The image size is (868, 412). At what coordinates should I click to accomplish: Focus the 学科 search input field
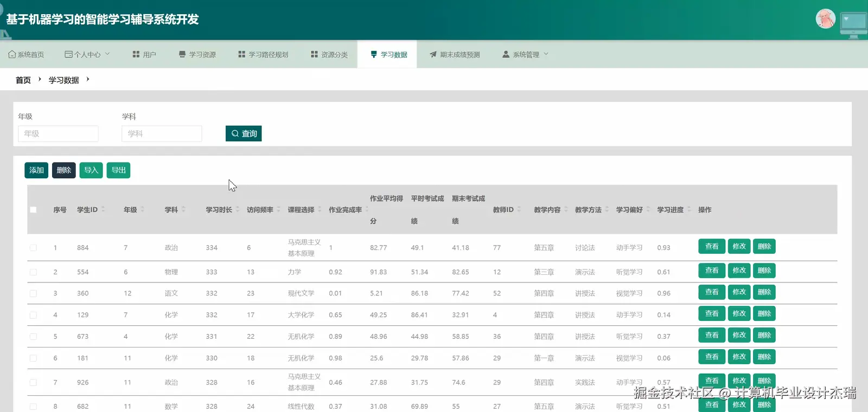[x=162, y=133]
